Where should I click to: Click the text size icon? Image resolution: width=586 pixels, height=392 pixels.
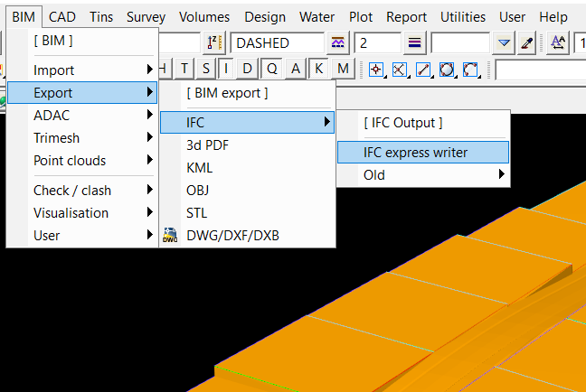[558, 43]
